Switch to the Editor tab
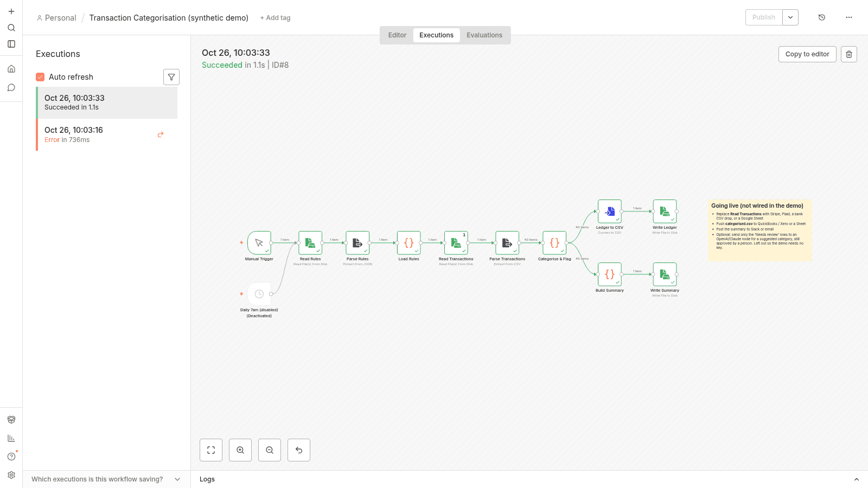Screen dimensions: 868x488 click(x=397, y=35)
